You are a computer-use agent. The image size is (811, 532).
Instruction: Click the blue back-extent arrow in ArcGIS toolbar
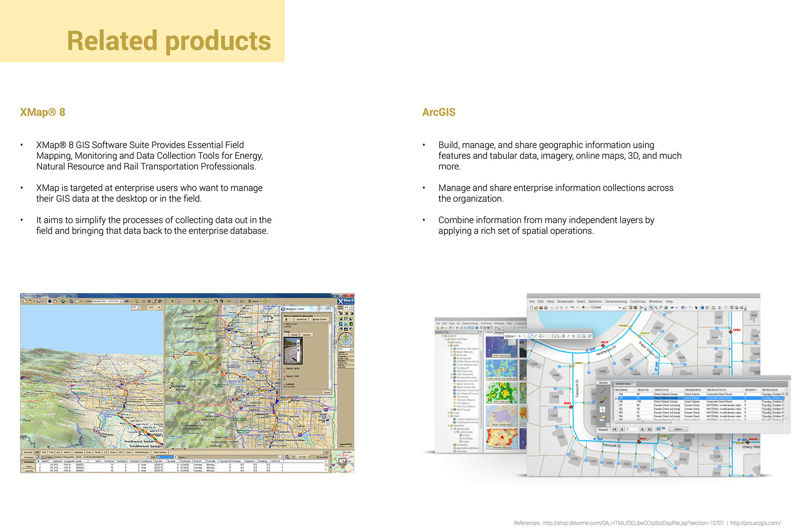click(x=672, y=307)
